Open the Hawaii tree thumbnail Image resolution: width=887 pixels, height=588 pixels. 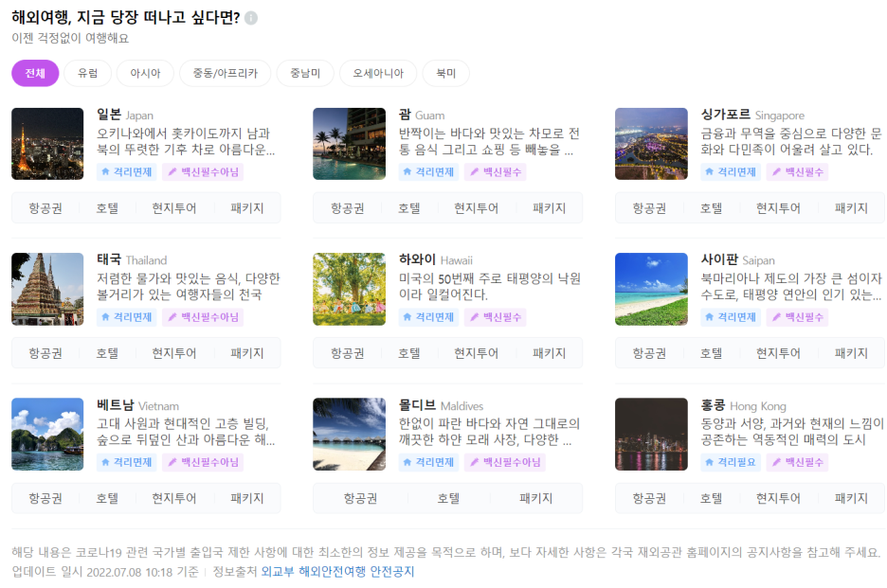(x=350, y=289)
